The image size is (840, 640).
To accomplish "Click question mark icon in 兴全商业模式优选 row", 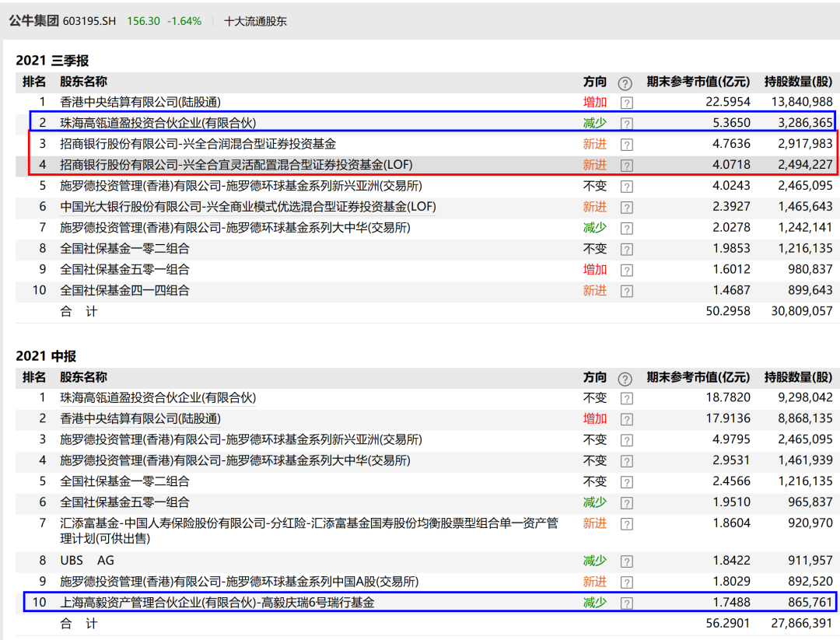I will (627, 208).
